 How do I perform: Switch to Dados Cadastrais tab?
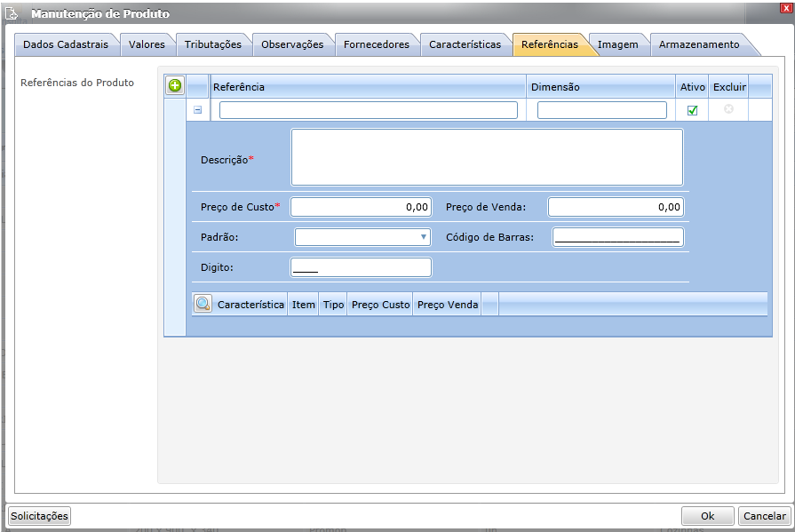tap(66, 44)
